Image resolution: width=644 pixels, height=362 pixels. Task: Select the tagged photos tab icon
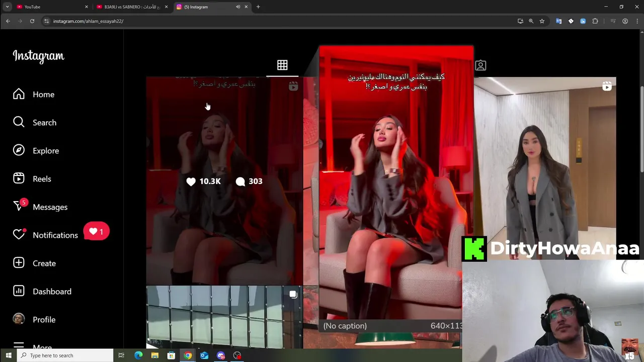(x=480, y=65)
